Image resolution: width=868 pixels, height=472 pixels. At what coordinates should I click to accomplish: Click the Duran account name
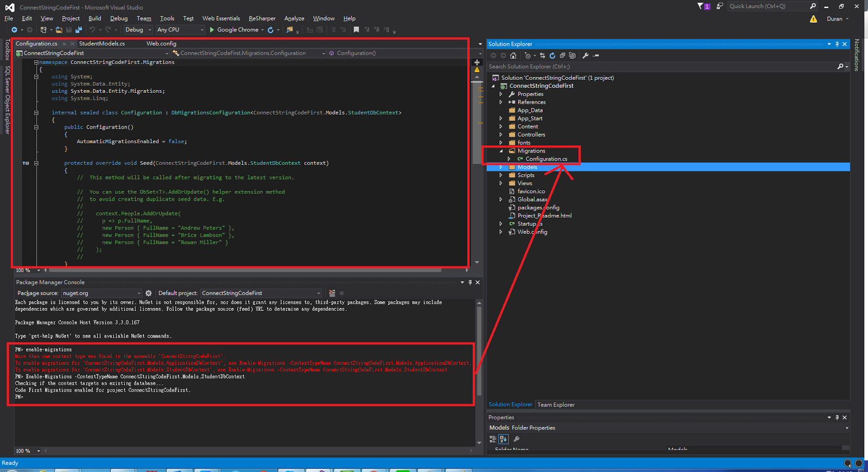pyautogui.click(x=834, y=19)
